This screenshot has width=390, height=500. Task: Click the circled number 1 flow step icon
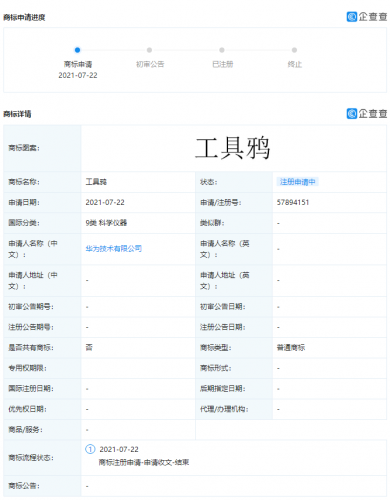pyautogui.click(x=90, y=449)
